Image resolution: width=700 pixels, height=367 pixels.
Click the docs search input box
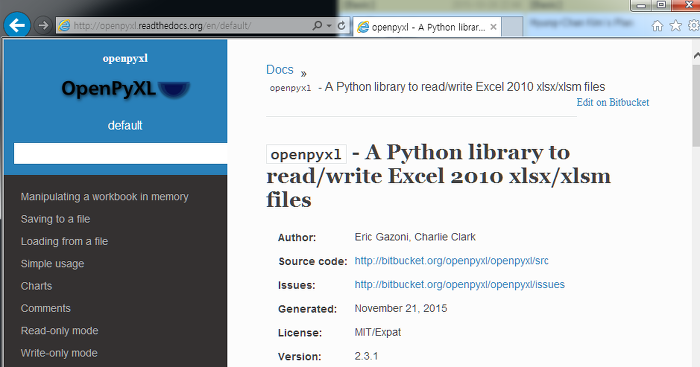(x=120, y=154)
